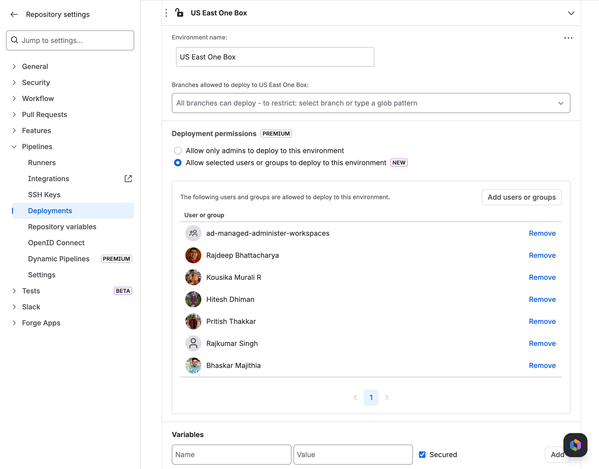Open the Runners settings page
This screenshot has width=599, height=469.
[42, 163]
